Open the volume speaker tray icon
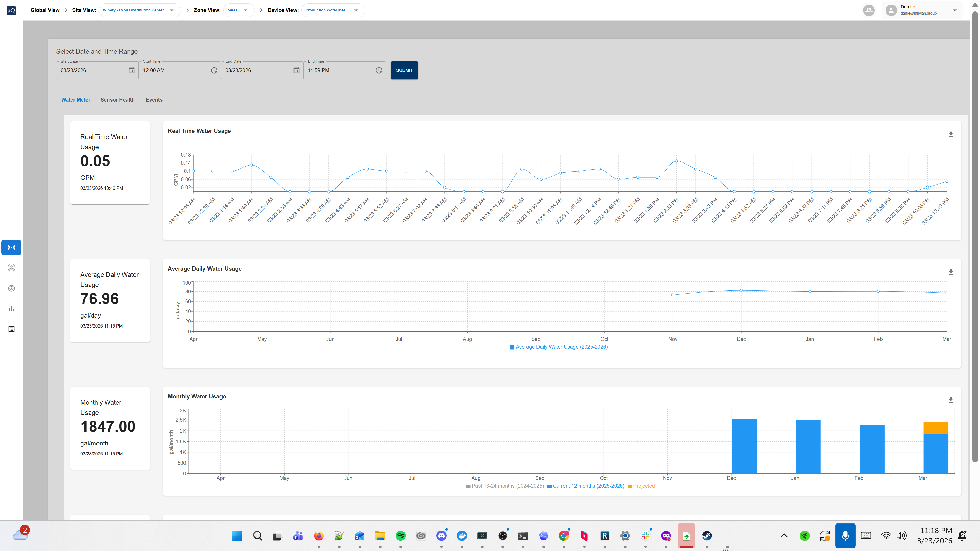The width and height of the screenshot is (980, 551). click(902, 536)
